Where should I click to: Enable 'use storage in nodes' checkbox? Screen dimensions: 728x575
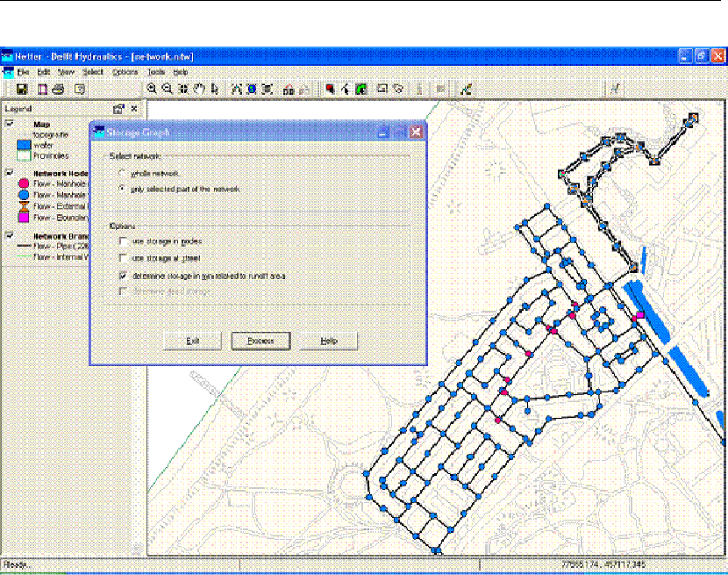tap(124, 241)
